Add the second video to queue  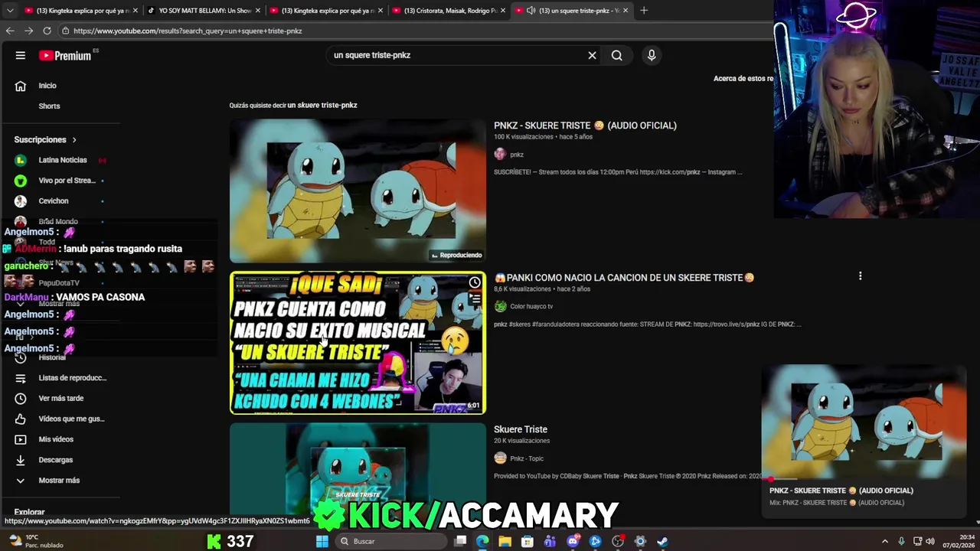(x=475, y=299)
